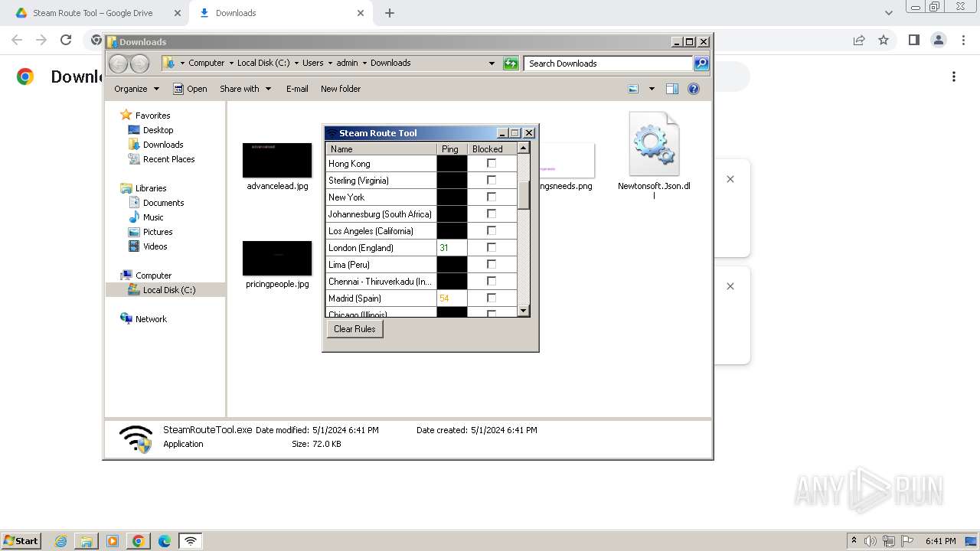This screenshot has width=980, height=551.
Task: Click Open in the Explorer toolbar
Action: [x=190, y=89]
